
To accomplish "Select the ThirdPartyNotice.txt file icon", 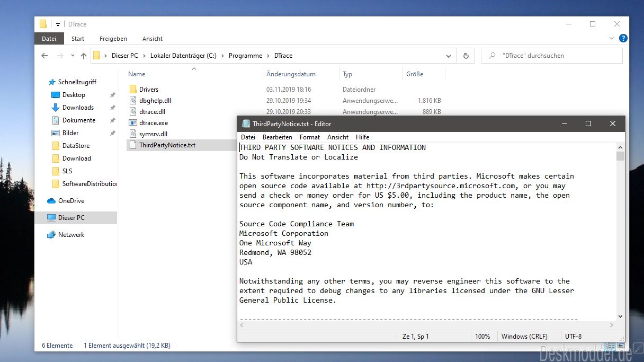I will pyautogui.click(x=133, y=145).
